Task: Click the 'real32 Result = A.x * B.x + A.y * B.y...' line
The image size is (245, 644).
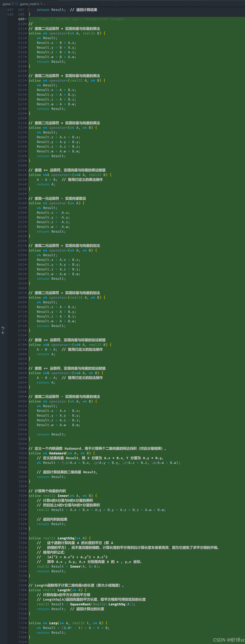Action: coord(101,510)
